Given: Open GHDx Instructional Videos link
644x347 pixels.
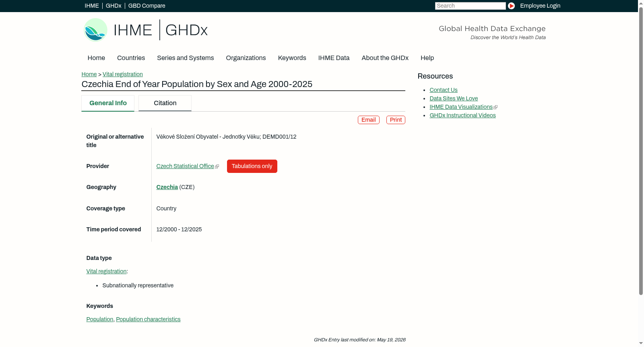Looking at the screenshot, I should (462, 115).
